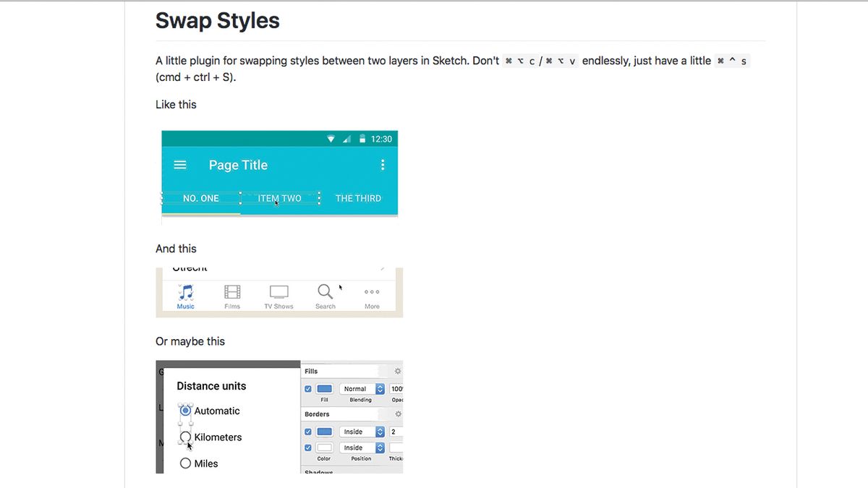Screen dimensions: 868x488
Task: Open the second Inside position dropdown
Action: pos(361,448)
